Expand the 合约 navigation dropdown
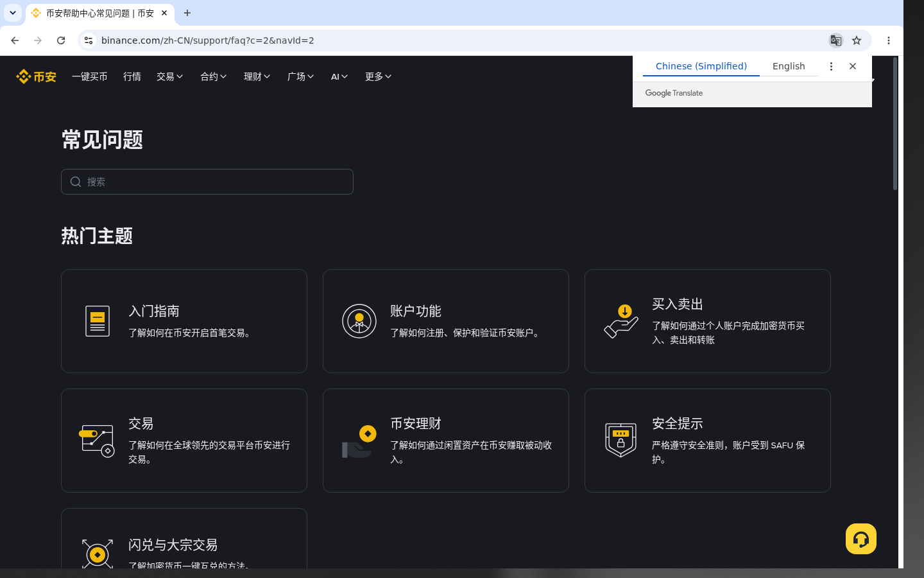Screen dimensions: 924x578 tap(214, 76)
